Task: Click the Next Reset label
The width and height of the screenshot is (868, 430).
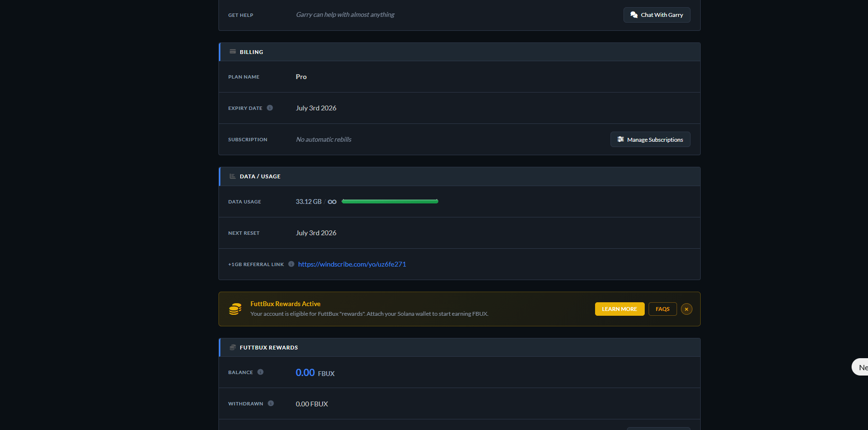Action: click(x=244, y=233)
